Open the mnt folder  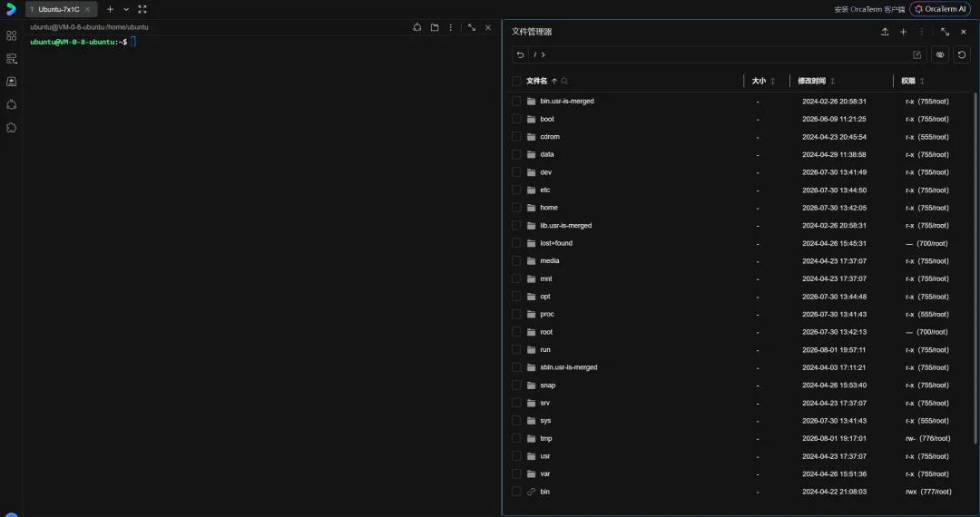click(x=546, y=279)
